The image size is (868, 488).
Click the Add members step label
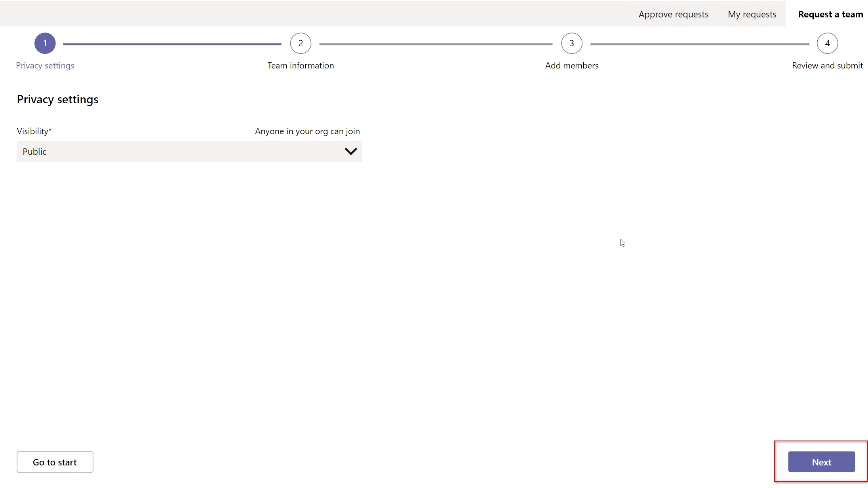coord(571,65)
